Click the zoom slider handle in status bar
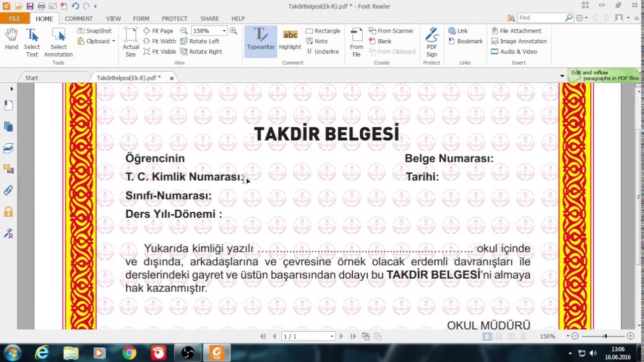The height and width of the screenshot is (362, 644). [605, 336]
